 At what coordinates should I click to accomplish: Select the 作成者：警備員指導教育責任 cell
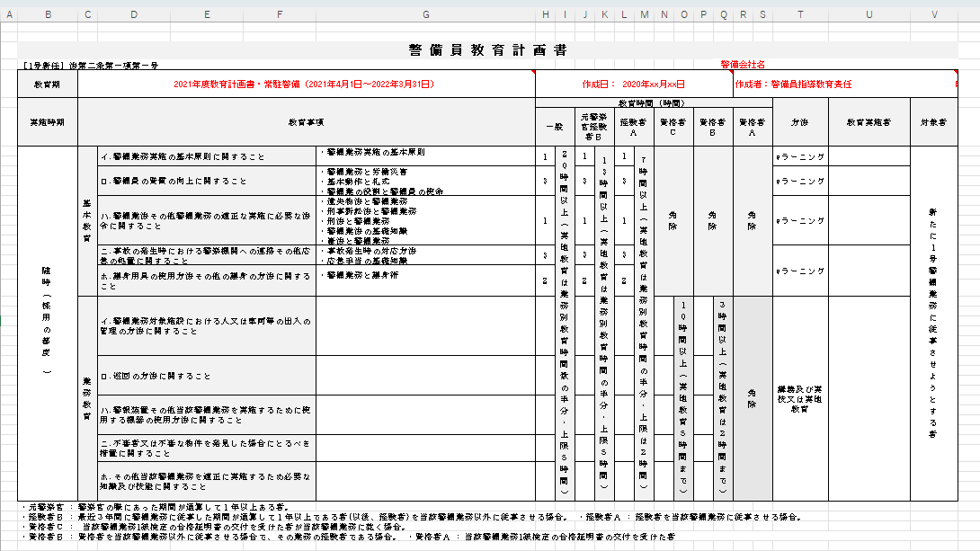point(845,84)
